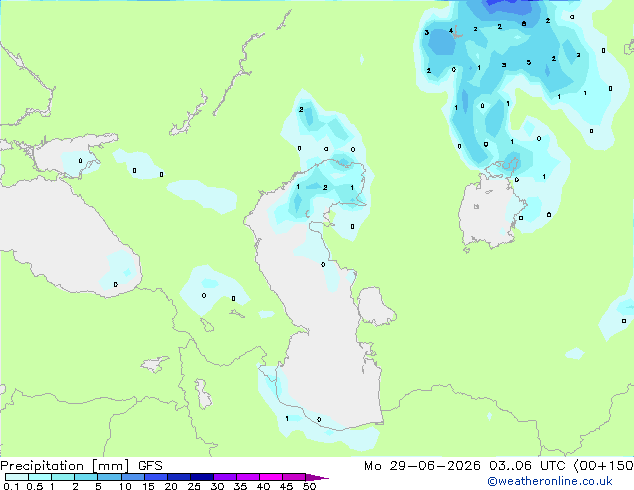Click the 'Precipitation [mm]' title text
This screenshot has height=490, width=634.
(65, 466)
